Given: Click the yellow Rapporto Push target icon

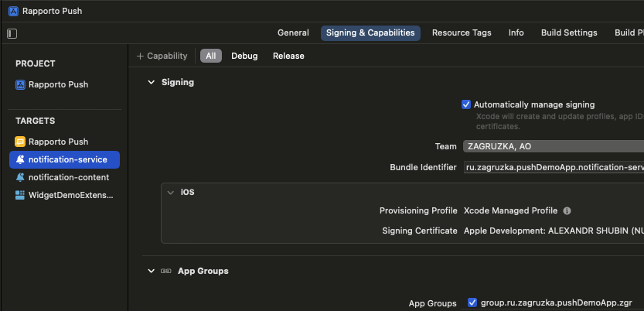Looking at the screenshot, I should point(20,142).
